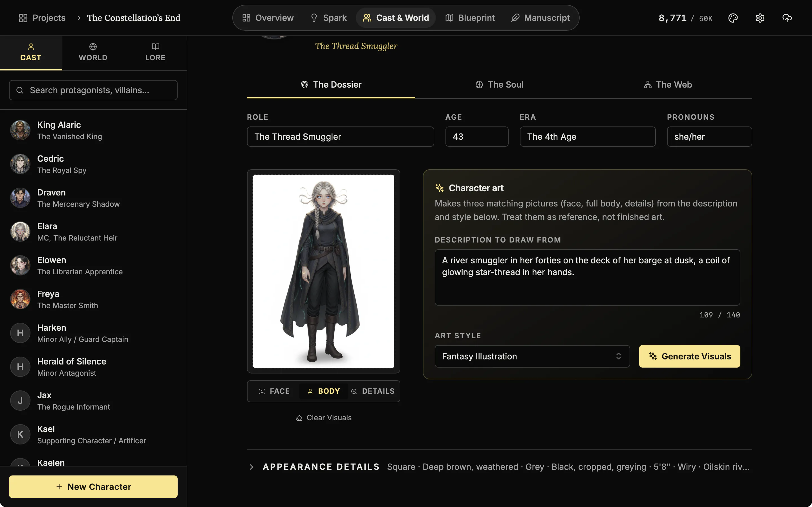Open the Art Style dropdown
This screenshot has height=507, width=812.
(x=532, y=356)
